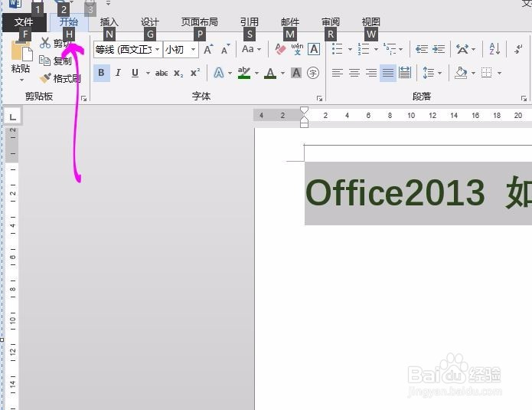Center align text

(354, 73)
